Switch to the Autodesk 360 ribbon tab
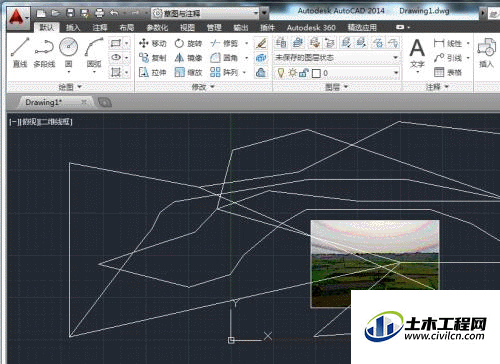 (x=311, y=28)
